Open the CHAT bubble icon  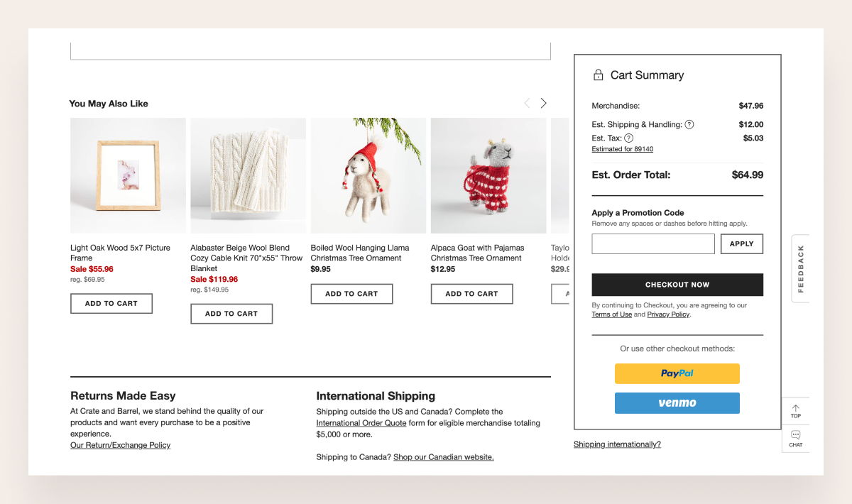(795, 434)
